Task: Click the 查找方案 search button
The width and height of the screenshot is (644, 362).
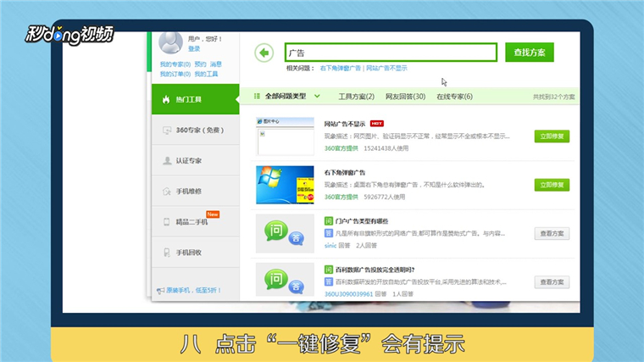Action: click(530, 53)
